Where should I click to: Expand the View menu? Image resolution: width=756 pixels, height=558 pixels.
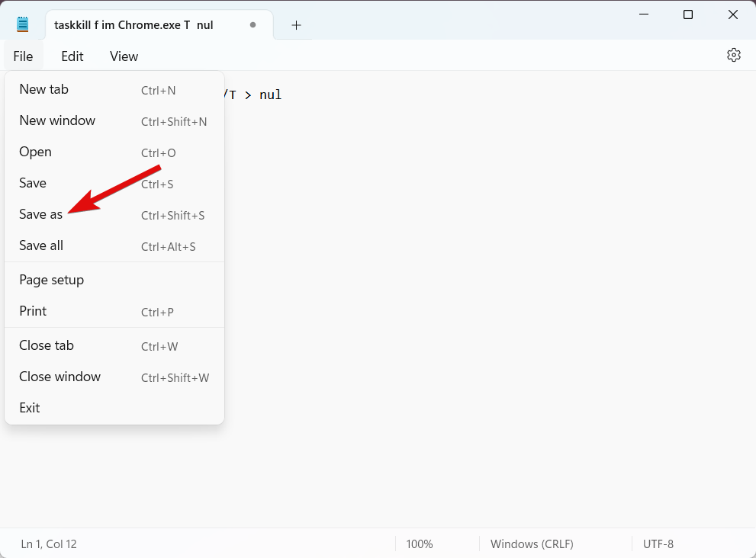coord(124,56)
